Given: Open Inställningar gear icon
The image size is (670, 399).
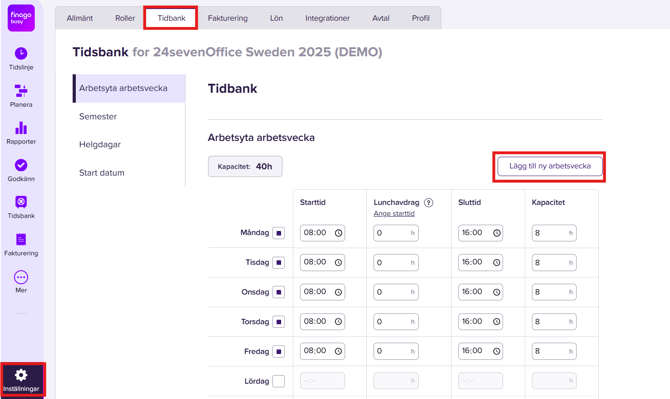Looking at the screenshot, I should coord(21,375).
